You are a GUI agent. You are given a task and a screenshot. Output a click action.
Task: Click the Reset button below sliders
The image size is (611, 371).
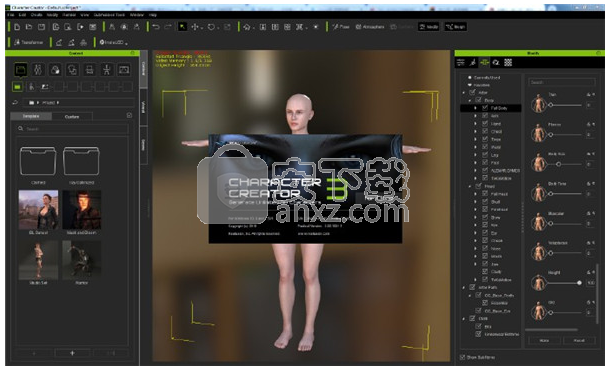click(x=579, y=340)
